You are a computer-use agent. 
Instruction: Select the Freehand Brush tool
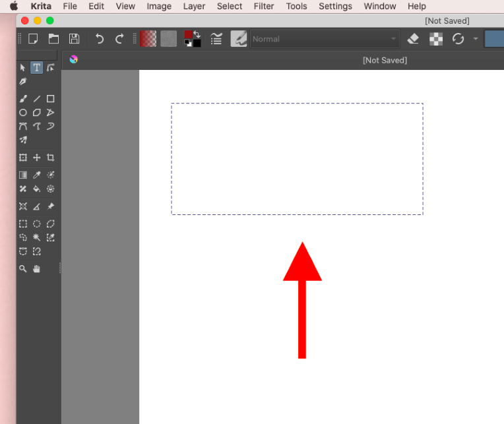(23, 99)
